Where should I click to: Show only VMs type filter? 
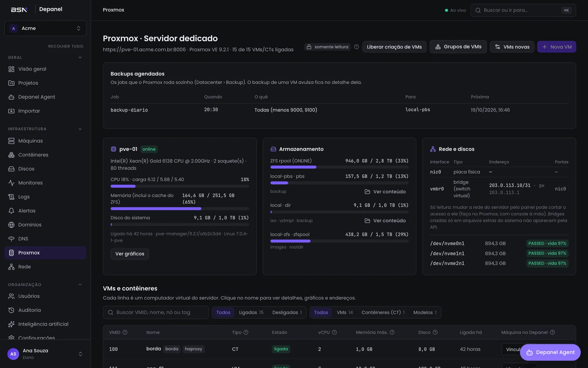(345, 312)
